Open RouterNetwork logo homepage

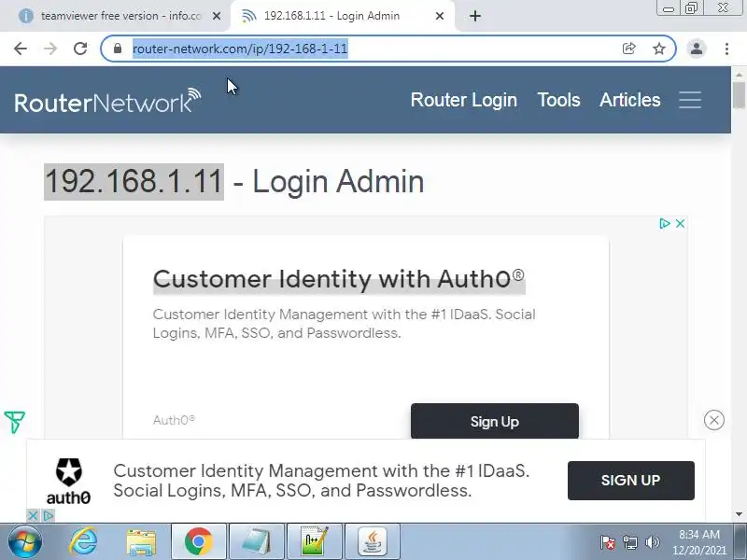(x=107, y=101)
